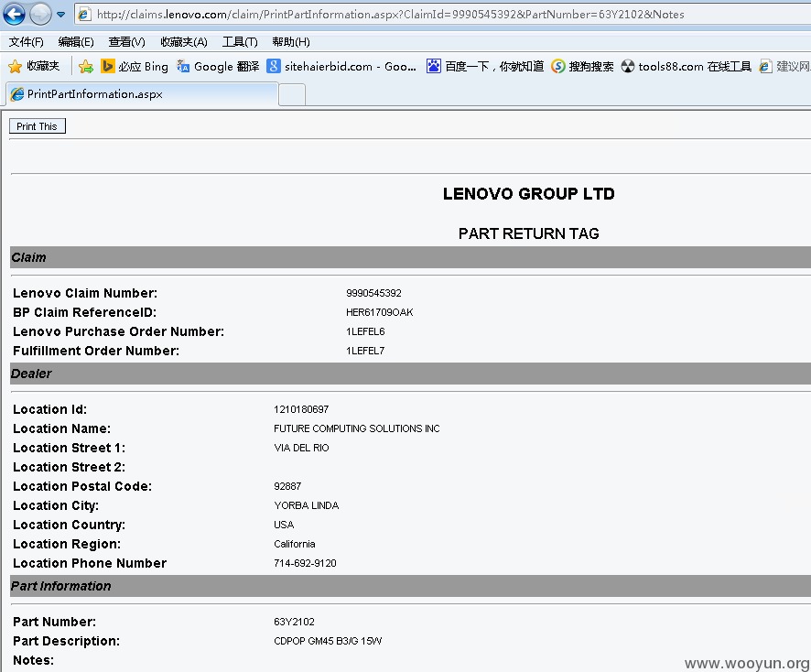This screenshot has height=672, width=811.
Task: Open the Google 翻译 bookmark
Action: pos(218,66)
